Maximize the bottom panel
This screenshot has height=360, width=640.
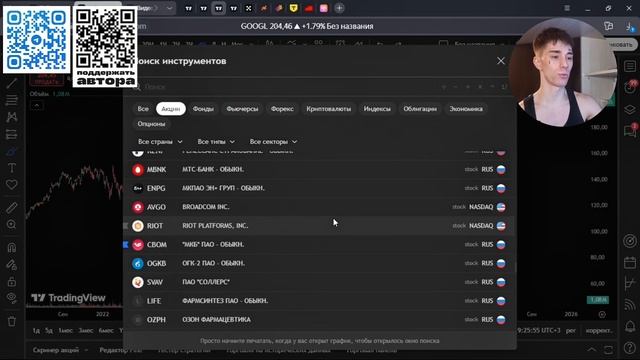[x=608, y=350]
